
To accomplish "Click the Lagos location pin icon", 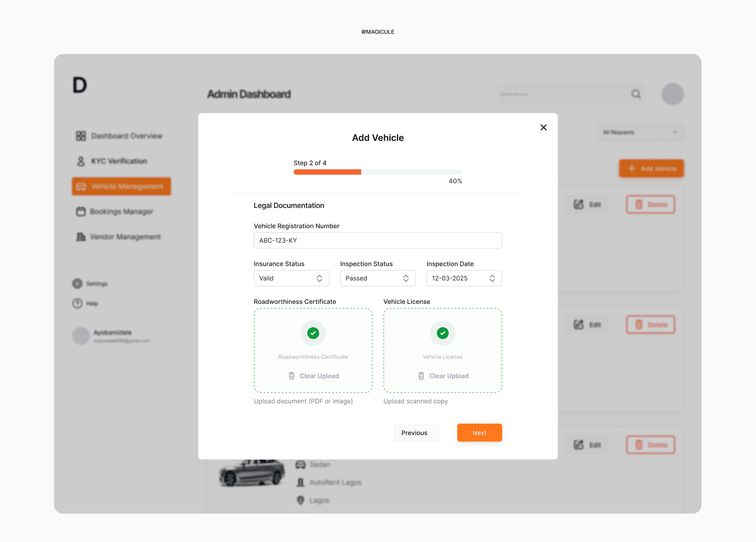I will pyautogui.click(x=301, y=500).
